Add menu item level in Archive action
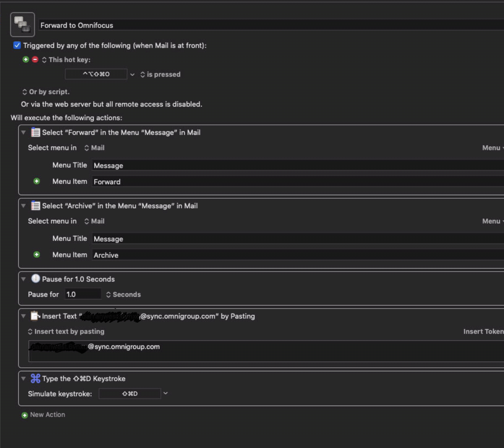The width and height of the screenshot is (504, 448). 37,255
